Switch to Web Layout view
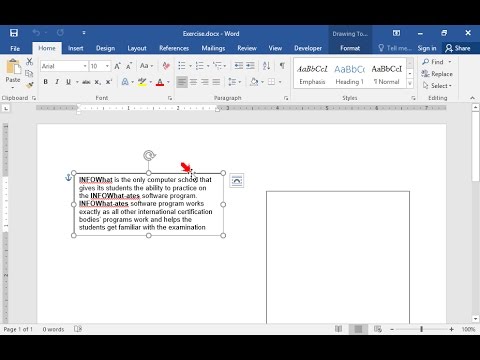Image resolution: width=480 pixels, height=360 pixels. [378, 329]
